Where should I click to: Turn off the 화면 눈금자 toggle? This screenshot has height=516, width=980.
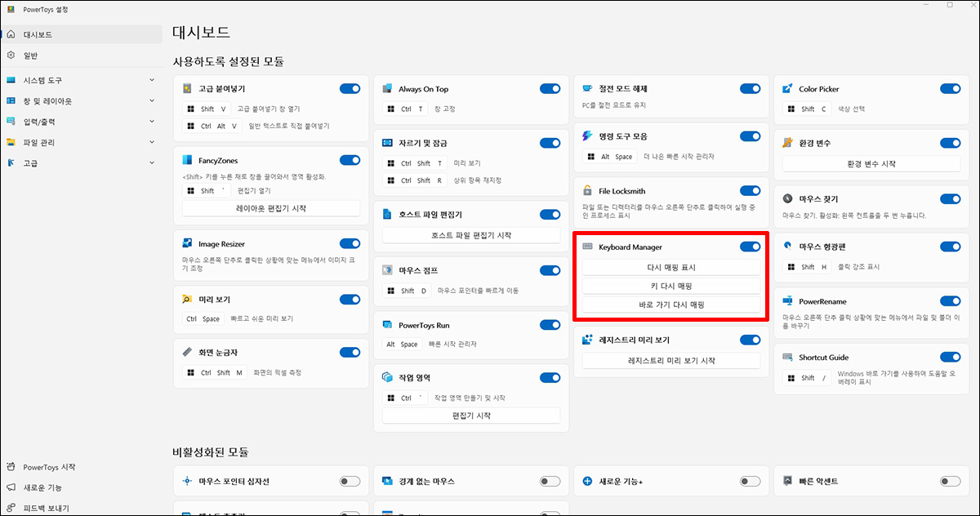350,353
